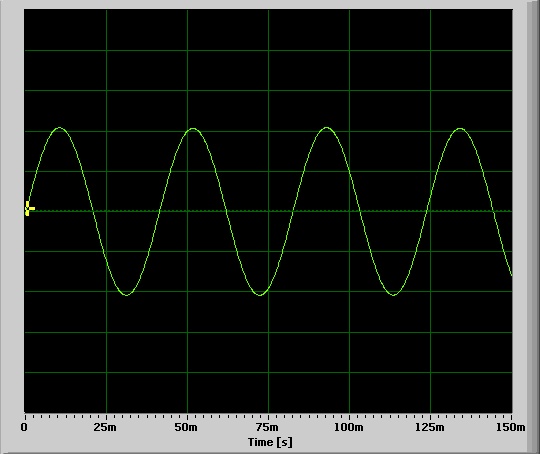Click the '150m' time axis label
This screenshot has height=454, width=540.
pos(511,427)
